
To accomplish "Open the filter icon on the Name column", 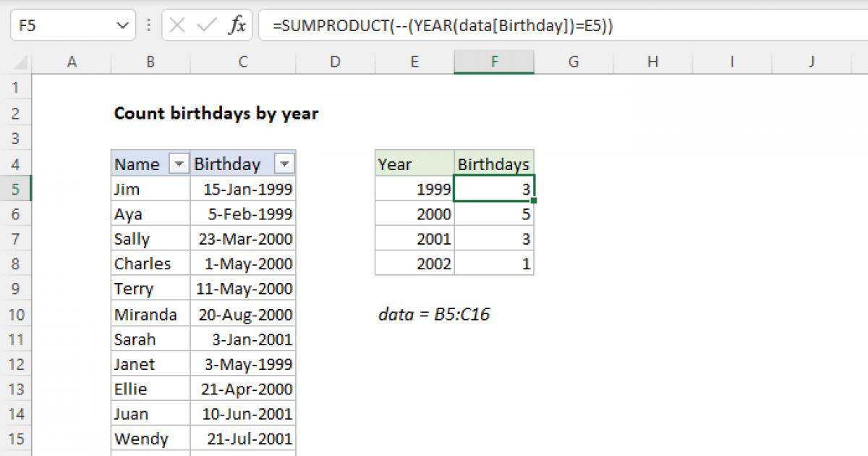I will [x=178, y=164].
